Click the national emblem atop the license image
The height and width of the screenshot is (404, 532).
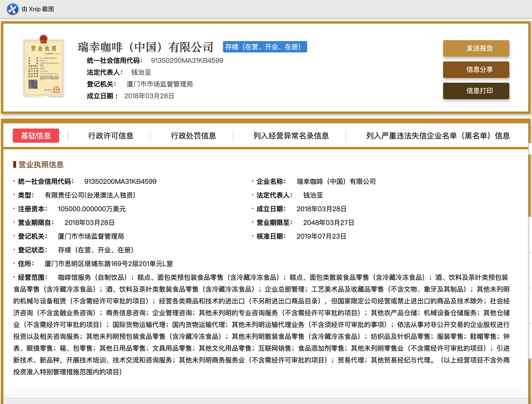point(44,39)
